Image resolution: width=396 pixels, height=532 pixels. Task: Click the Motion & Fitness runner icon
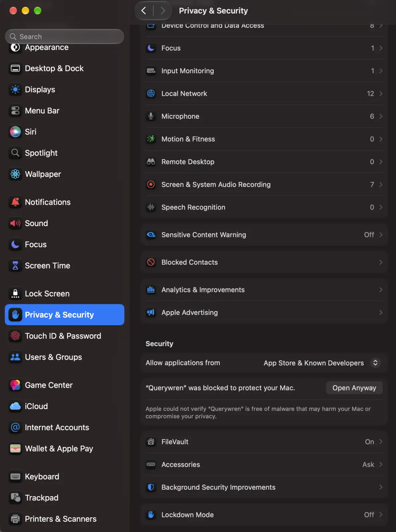(151, 139)
